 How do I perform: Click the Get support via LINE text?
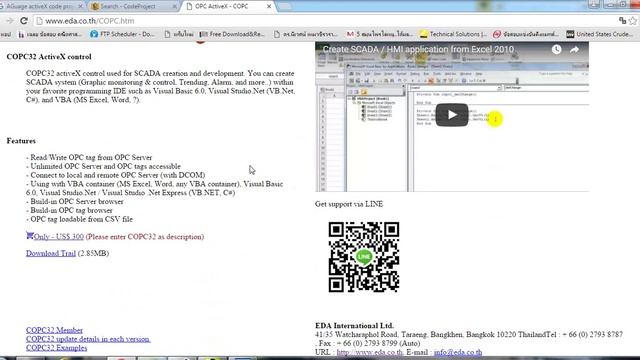(349, 204)
